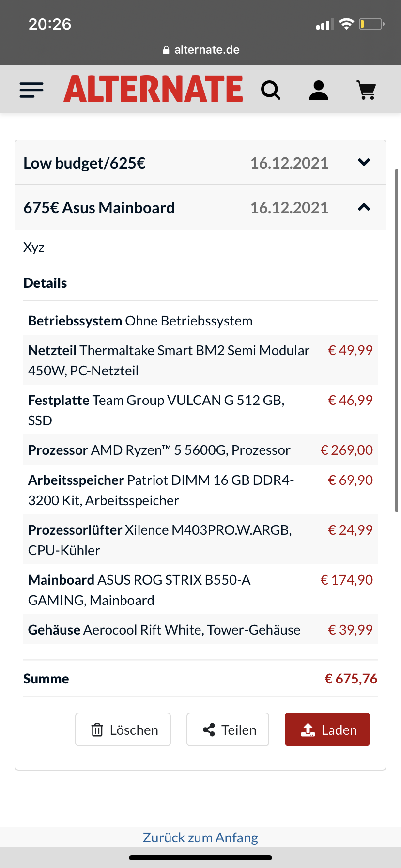Click the ALTERNATE logo
This screenshot has width=401, height=868.
pos(153,89)
